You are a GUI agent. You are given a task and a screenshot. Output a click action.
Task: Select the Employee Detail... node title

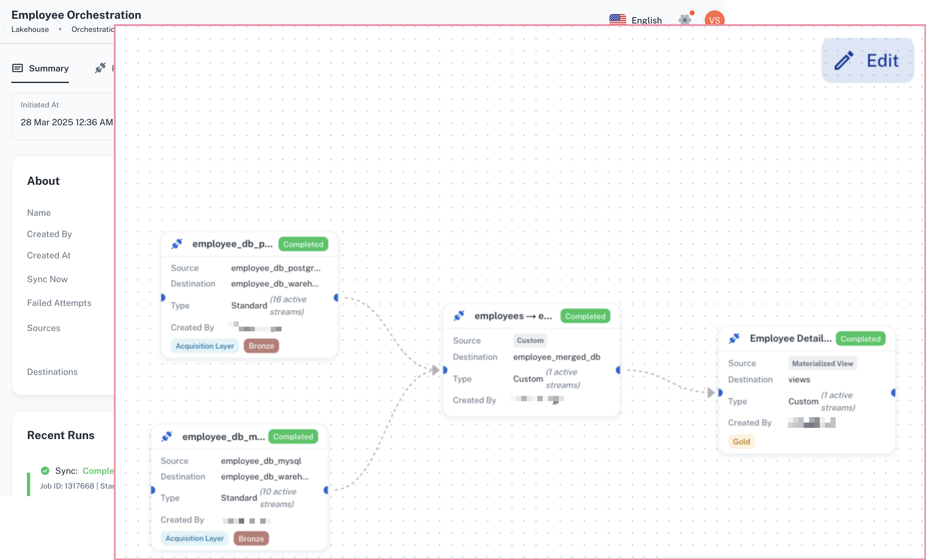tap(791, 338)
